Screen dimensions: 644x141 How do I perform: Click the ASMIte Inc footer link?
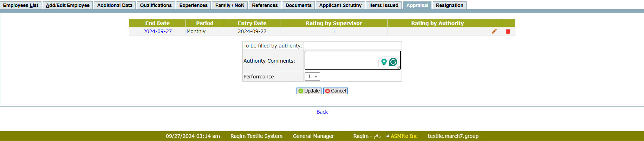click(404, 136)
